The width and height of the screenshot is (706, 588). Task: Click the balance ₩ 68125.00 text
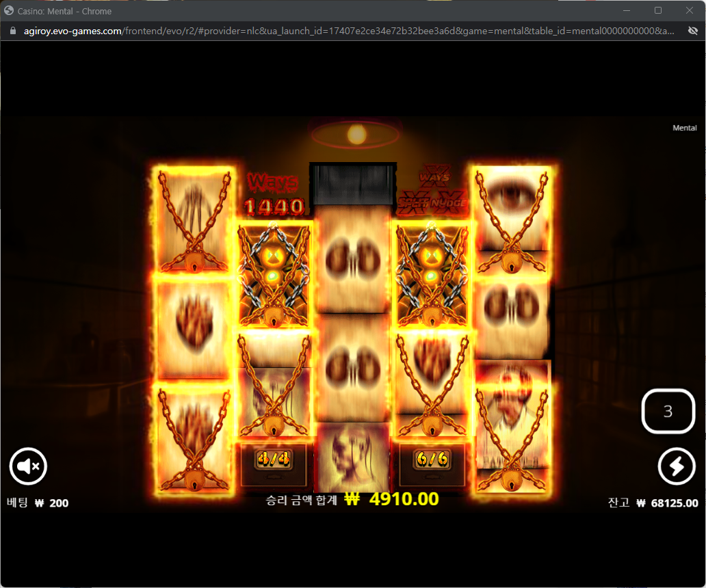[x=667, y=503]
